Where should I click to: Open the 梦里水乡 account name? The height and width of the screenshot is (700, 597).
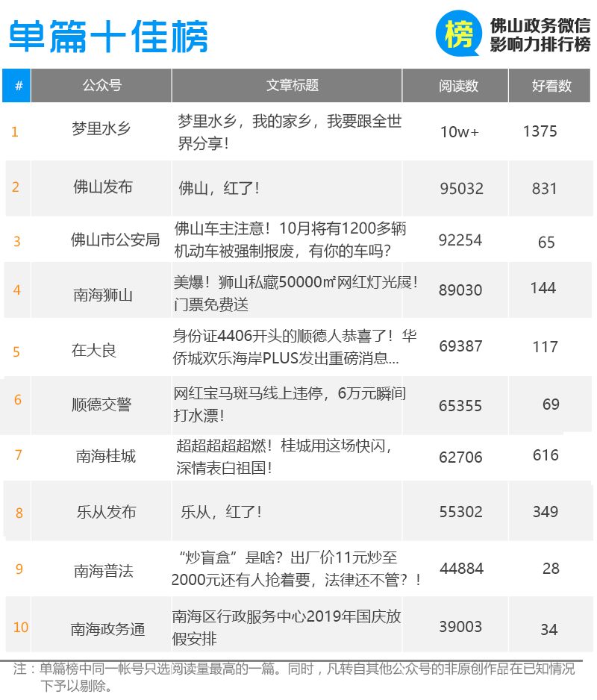point(101,129)
